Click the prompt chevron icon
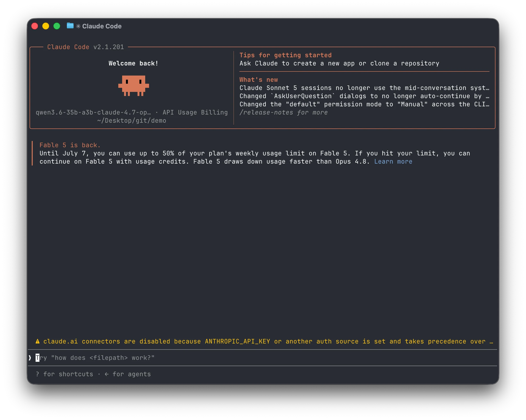The image size is (526, 420). point(30,358)
